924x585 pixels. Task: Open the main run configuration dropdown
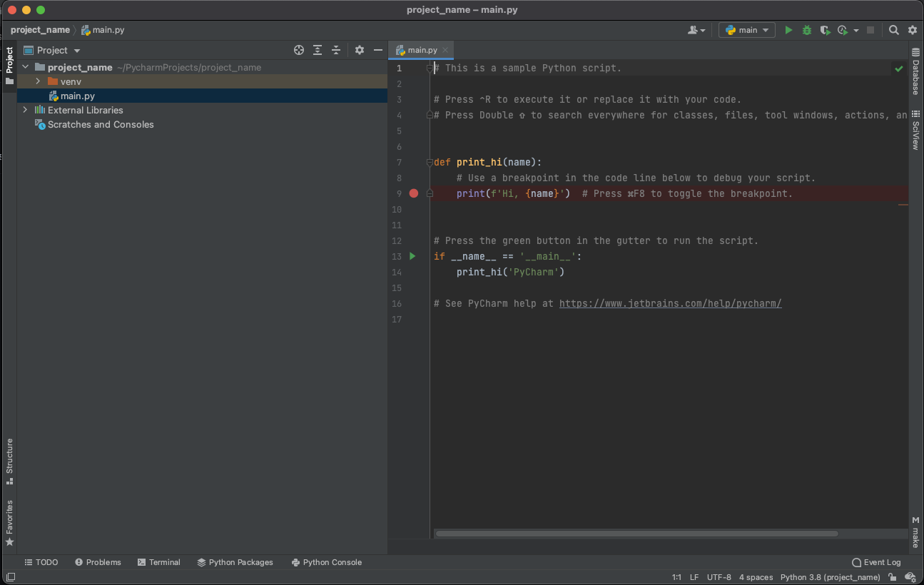[746, 30]
